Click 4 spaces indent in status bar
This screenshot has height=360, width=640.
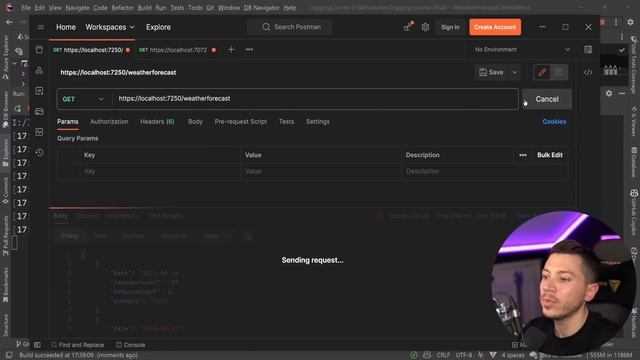(513, 355)
